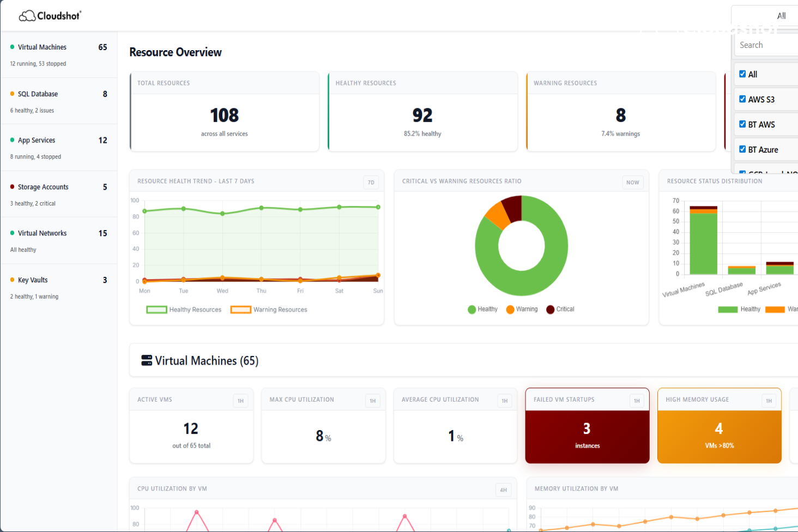This screenshot has width=798, height=532.
Task: Click the yellow status dot beside SQL Database
Action: [x=11, y=94]
